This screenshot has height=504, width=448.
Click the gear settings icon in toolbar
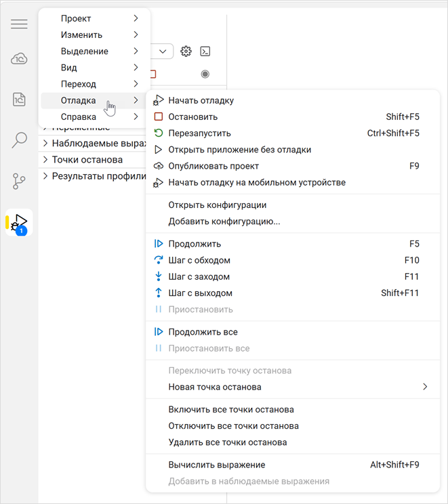(x=186, y=51)
